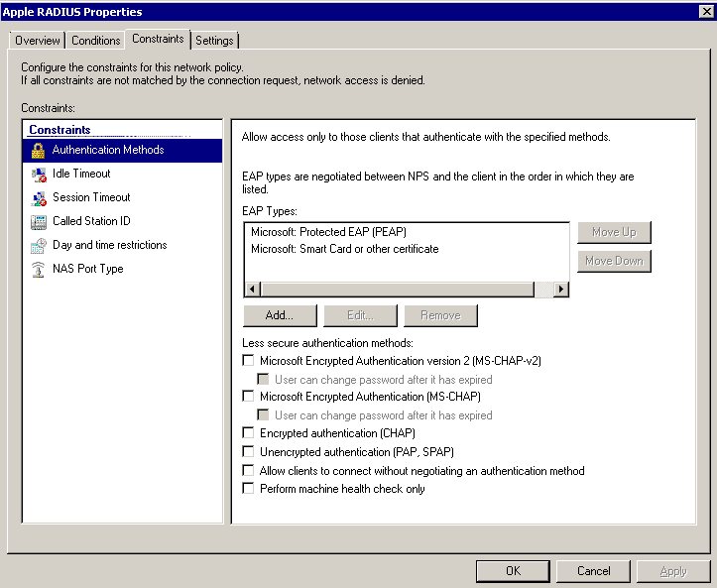Check Unencrypted authentication (PAP, SPAP)
Screen dimensions: 717x588
pyautogui.click(x=248, y=452)
